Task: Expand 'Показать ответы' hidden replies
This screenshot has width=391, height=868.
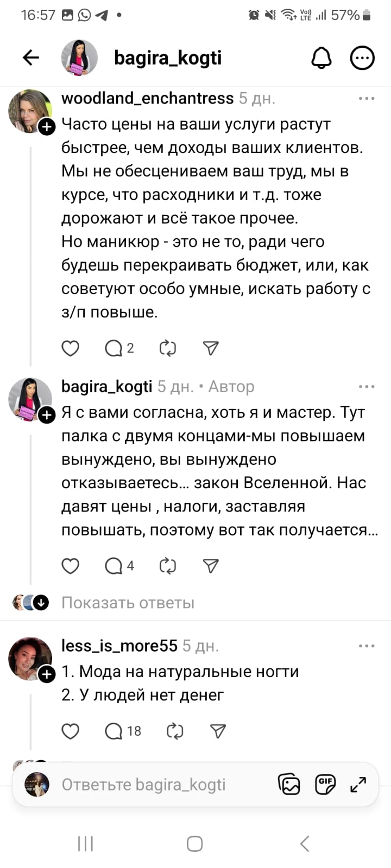Action: click(x=128, y=603)
